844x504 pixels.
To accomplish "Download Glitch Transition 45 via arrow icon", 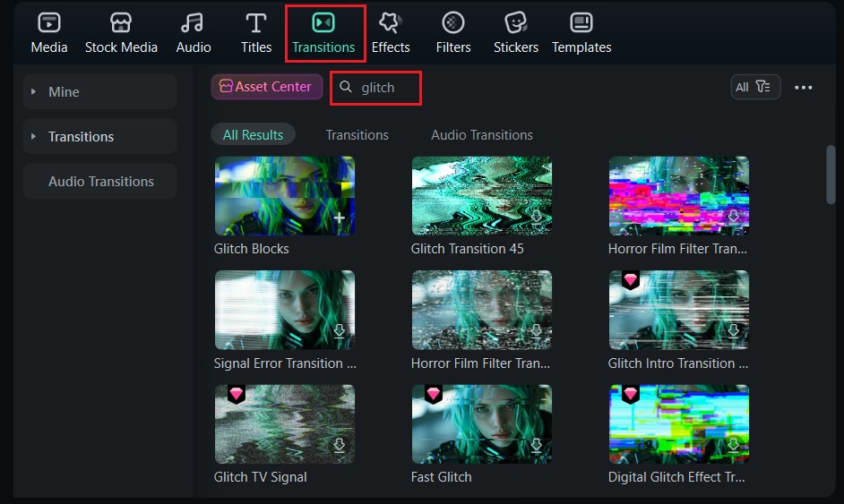I will click(x=536, y=217).
